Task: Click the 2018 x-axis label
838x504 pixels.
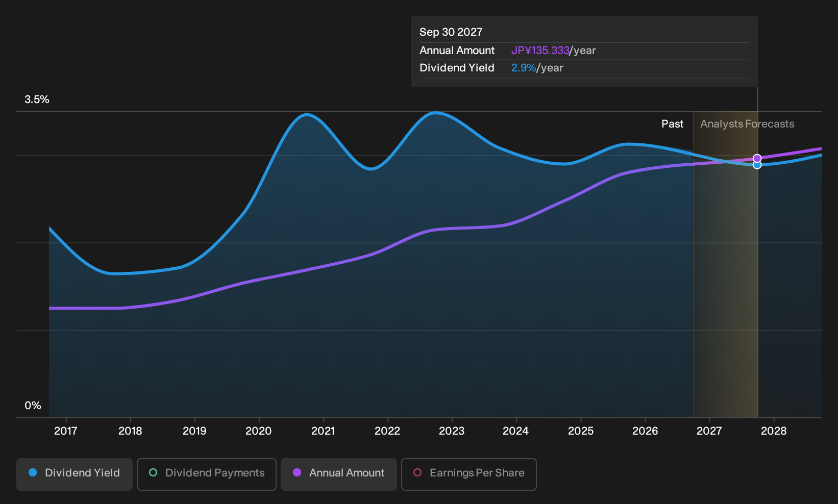Action: 130,431
